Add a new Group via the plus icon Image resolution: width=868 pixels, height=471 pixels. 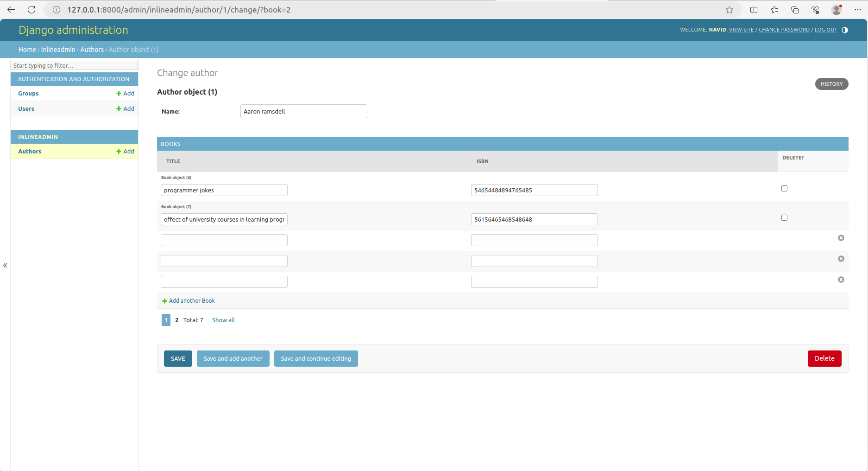tap(125, 93)
